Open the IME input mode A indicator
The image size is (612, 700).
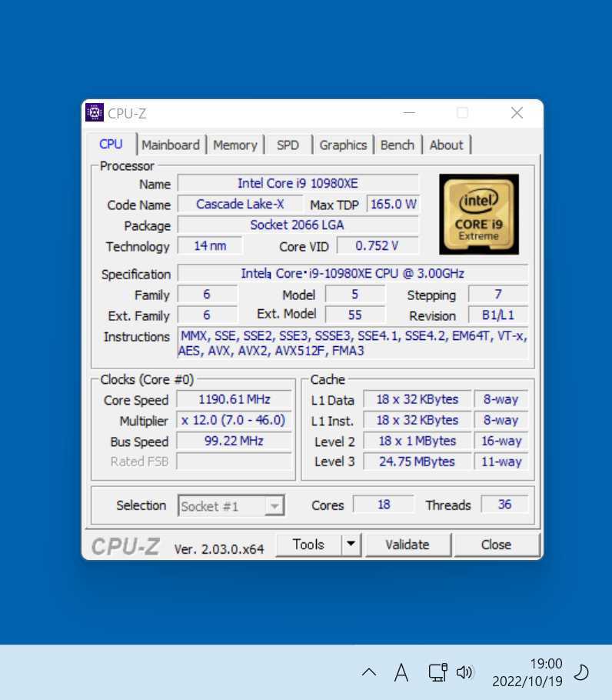click(x=401, y=672)
